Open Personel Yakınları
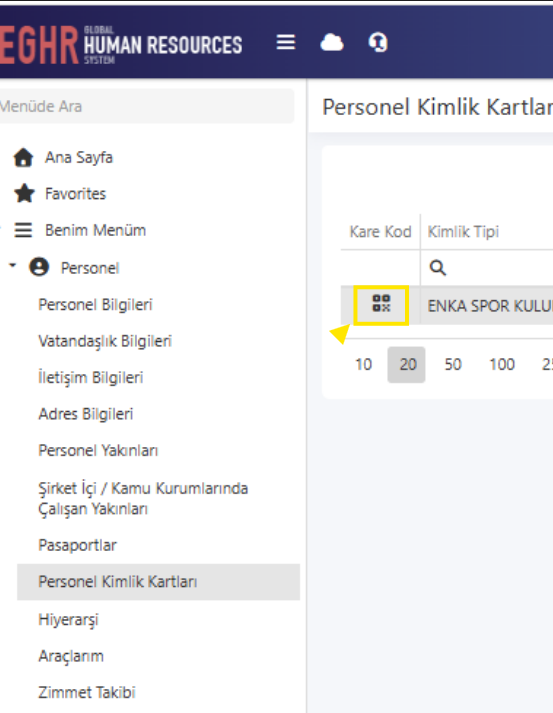Screen dimensions: 553x713 [98, 450]
